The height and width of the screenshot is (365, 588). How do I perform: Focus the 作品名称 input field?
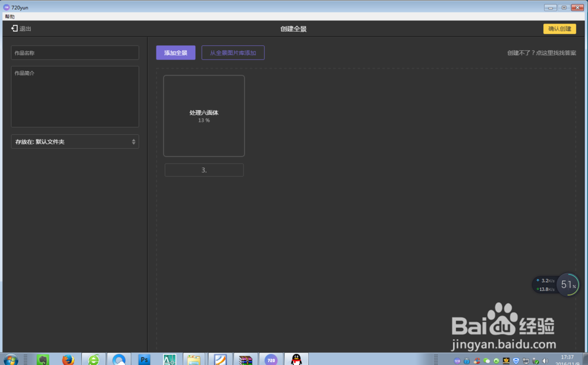click(x=75, y=53)
